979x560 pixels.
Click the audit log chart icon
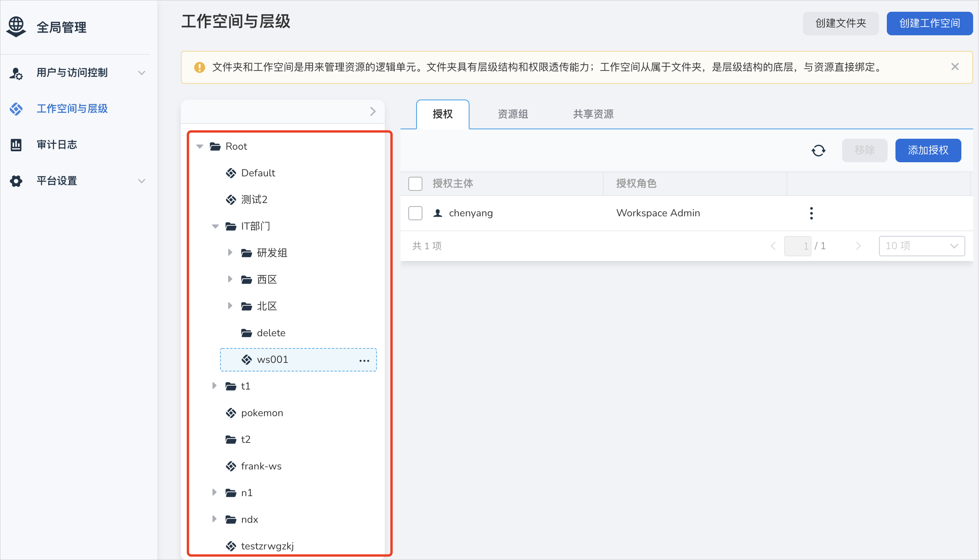coord(16,145)
